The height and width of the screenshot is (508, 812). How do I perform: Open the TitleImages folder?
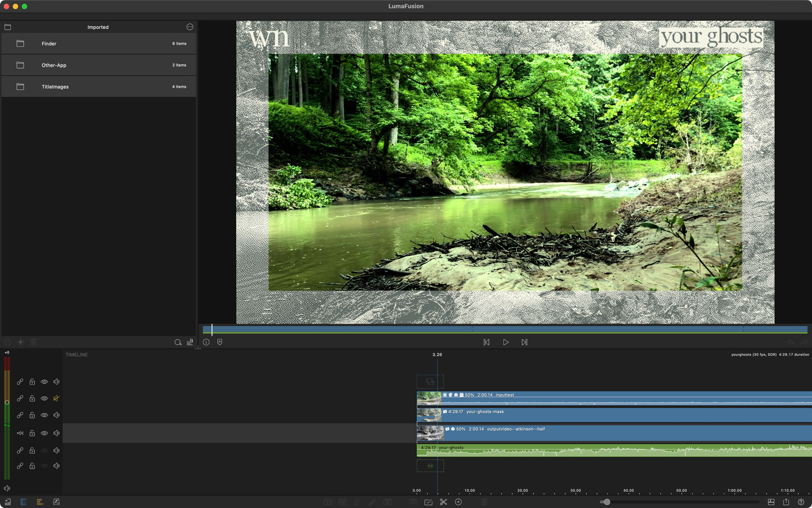tap(99, 87)
